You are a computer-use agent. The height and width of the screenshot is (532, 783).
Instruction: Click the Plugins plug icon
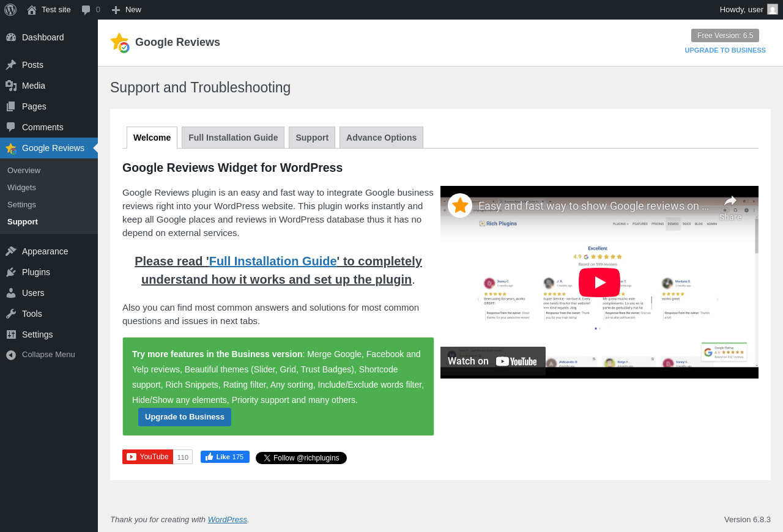tap(11, 272)
